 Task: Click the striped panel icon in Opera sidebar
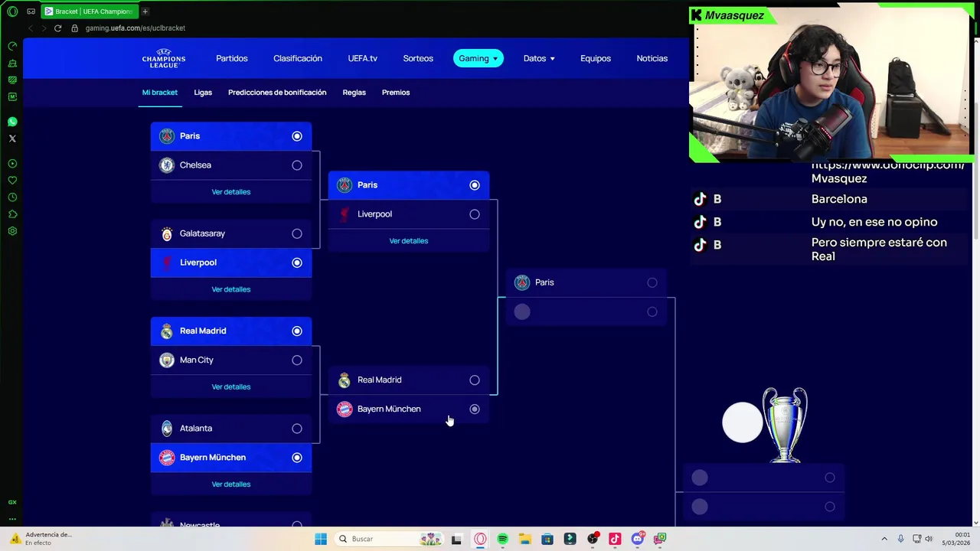pos(12,80)
